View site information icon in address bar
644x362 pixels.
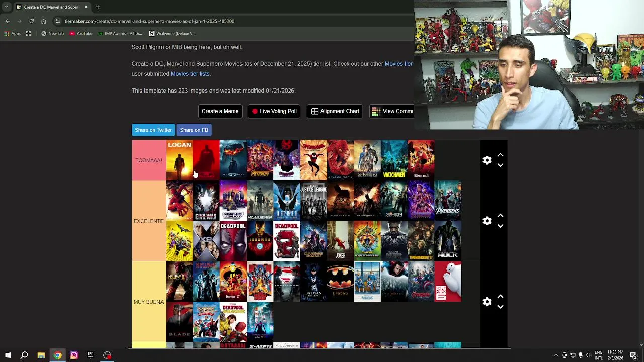pyautogui.click(x=58, y=21)
